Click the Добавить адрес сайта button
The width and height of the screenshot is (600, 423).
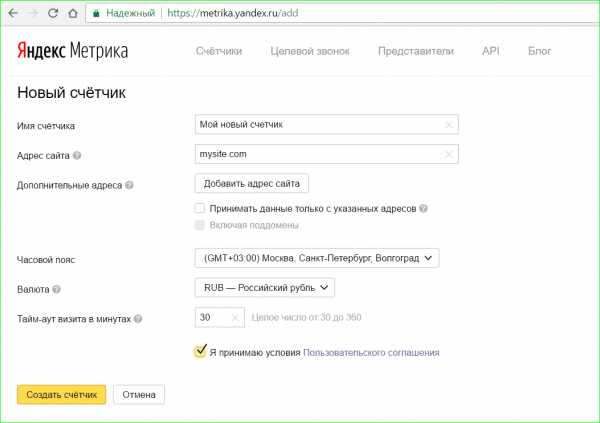coord(251,184)
